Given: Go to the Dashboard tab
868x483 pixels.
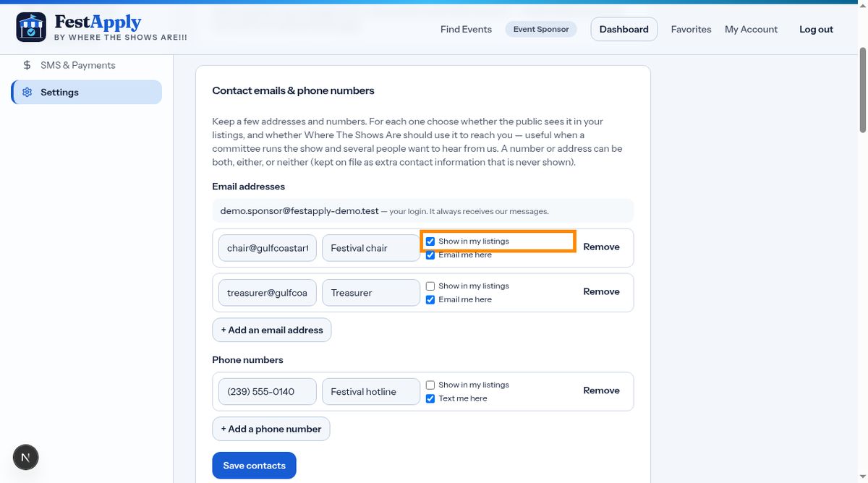Looking at the screenshot, I should click(x=624, y=29).
